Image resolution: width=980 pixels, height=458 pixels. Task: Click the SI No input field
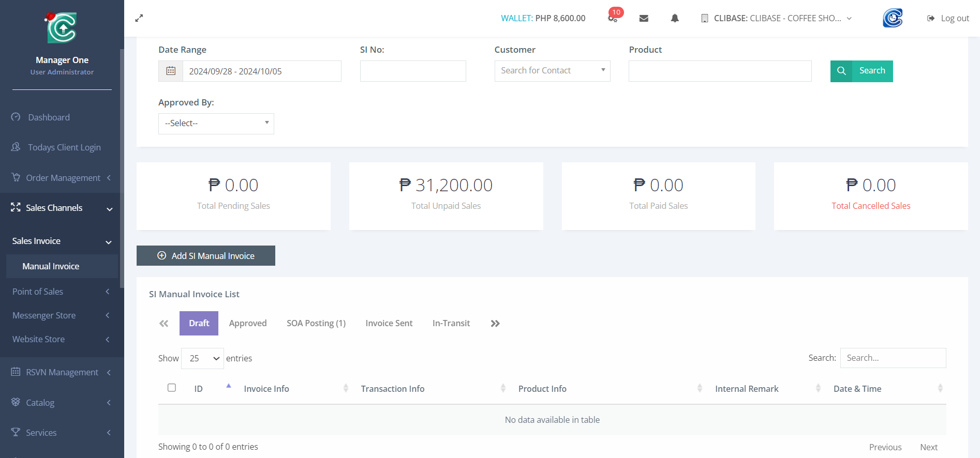click(x=413, y=71)
